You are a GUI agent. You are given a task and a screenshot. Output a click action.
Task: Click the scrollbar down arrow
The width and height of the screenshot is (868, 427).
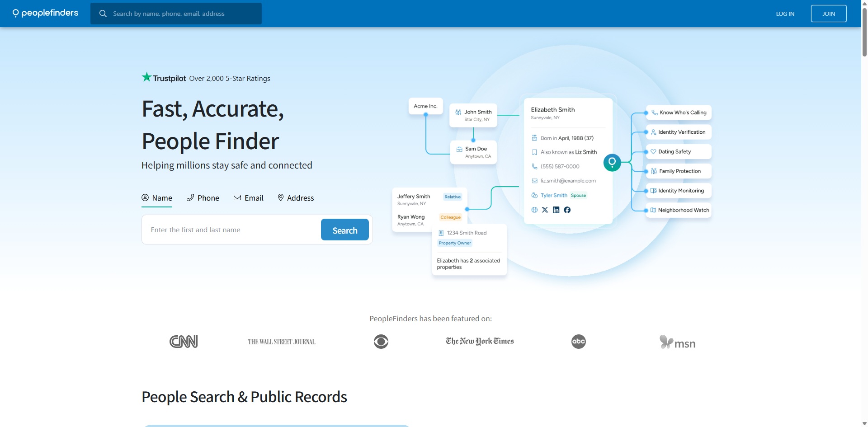point(864,423)
